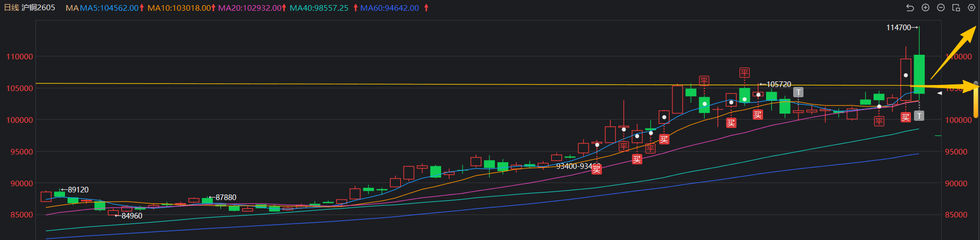Click the gray T marker on latest candle
Screen dimensions: 980x240
click(919, 116)
